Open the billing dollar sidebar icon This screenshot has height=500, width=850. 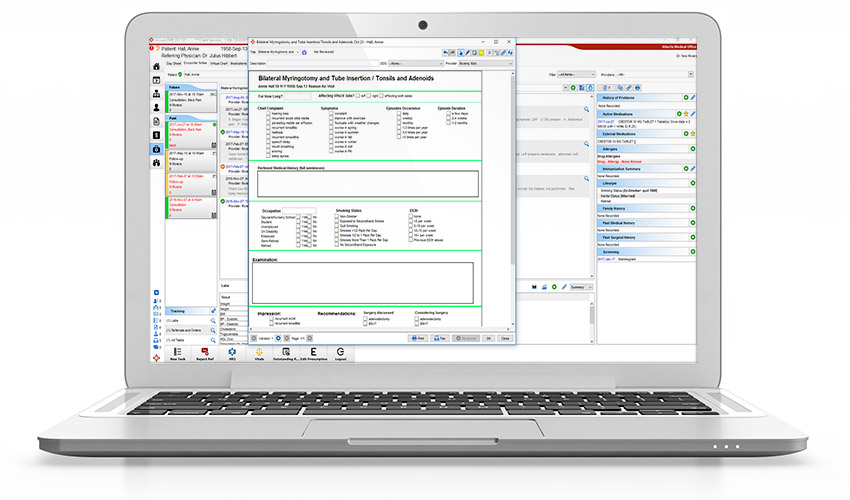pos(157,135)
